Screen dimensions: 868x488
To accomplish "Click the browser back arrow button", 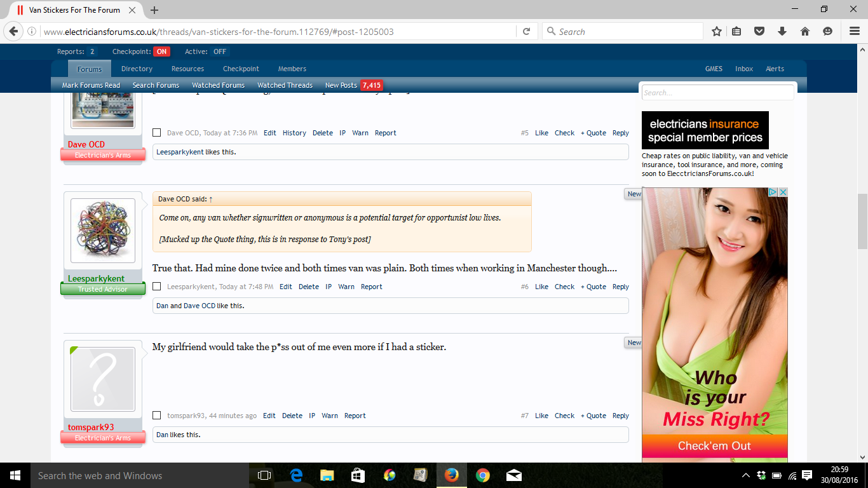I will (13, 31).
